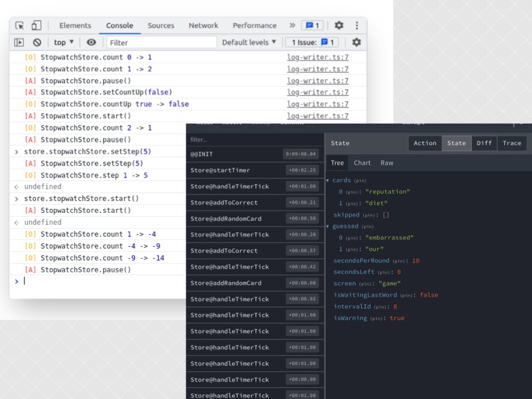Image resolution: width=532 pixels, height=399 pixels.
Task: Select the Store@addRandomCard action at +00:00.08
Action: click(255, 283)
